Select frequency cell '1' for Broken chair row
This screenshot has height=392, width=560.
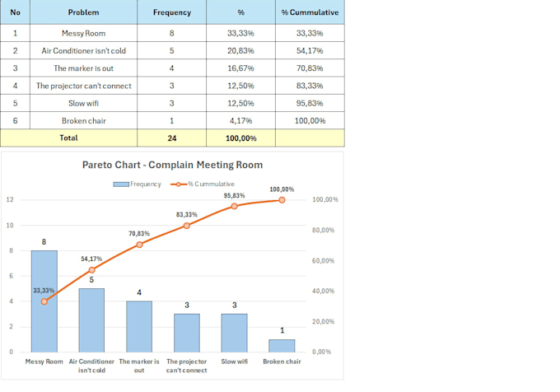(x=172, y=121)
